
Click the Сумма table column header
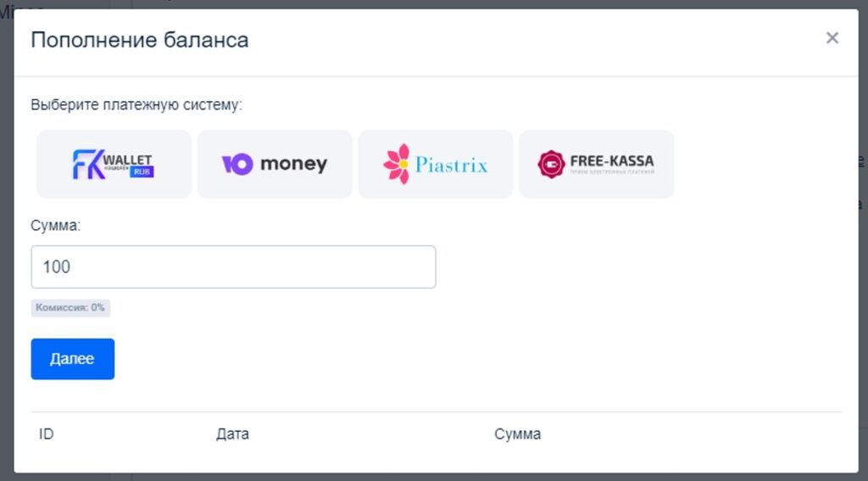518,433
